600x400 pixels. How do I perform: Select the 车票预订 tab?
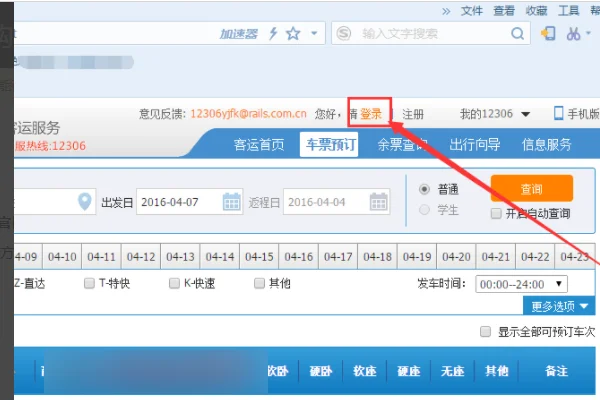point(329,145)
